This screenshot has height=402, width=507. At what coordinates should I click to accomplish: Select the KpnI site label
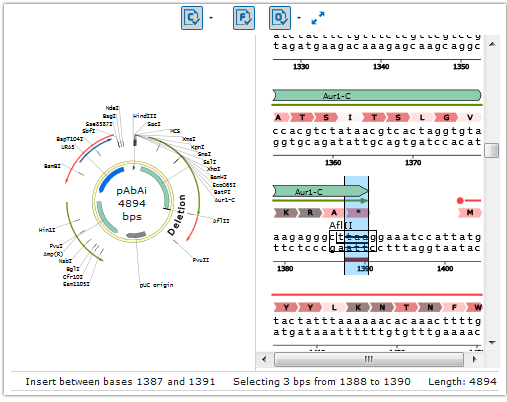click(x=198, y=147)
